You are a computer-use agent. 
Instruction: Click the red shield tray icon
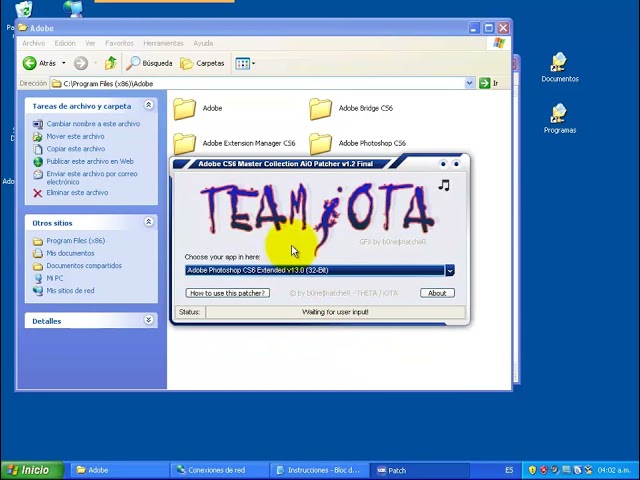[x=544, y=470]
